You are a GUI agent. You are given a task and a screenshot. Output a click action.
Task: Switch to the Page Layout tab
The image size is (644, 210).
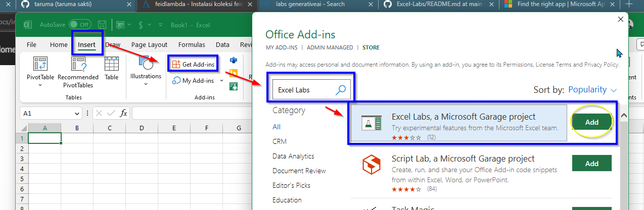(x=149, y=44)
